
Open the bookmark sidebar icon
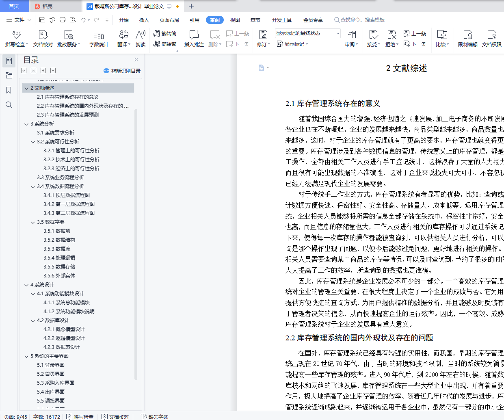[x=9, y=90]
